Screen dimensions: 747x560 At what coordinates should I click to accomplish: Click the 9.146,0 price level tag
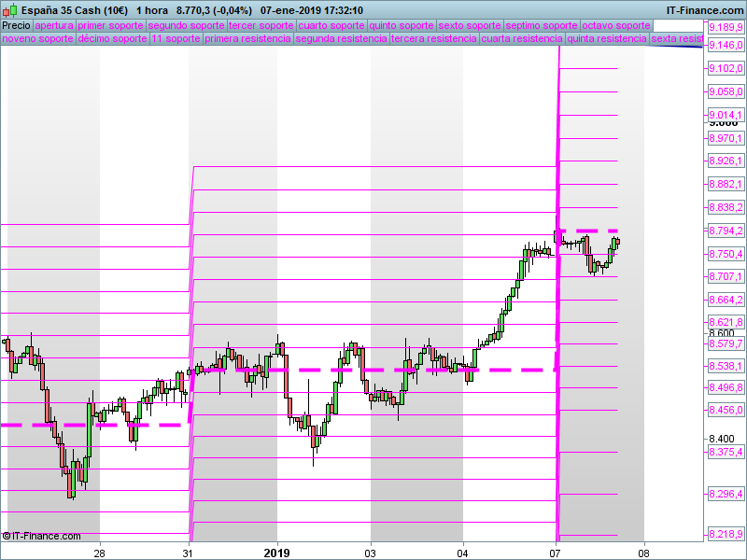(x=726, y=45)
